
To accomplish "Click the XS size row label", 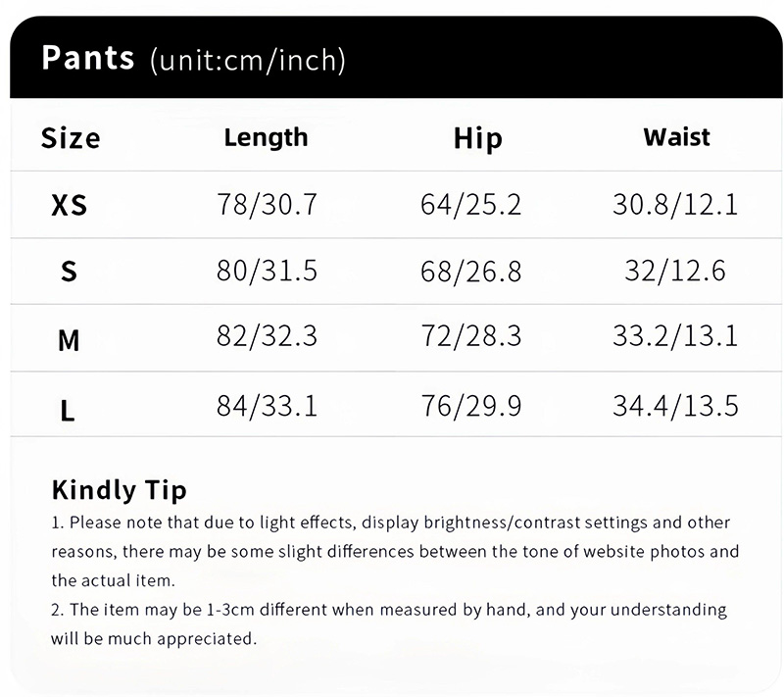I will coord(69,205).
